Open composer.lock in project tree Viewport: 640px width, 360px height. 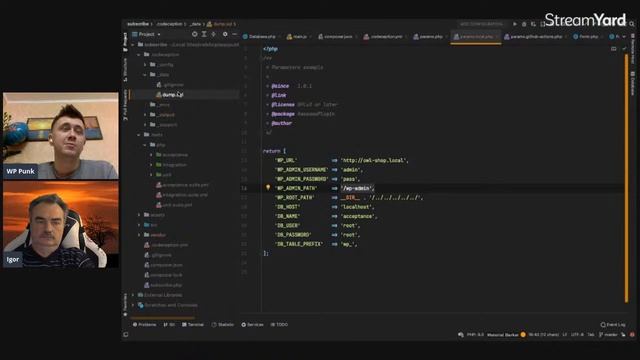click(x=163, y=275)
